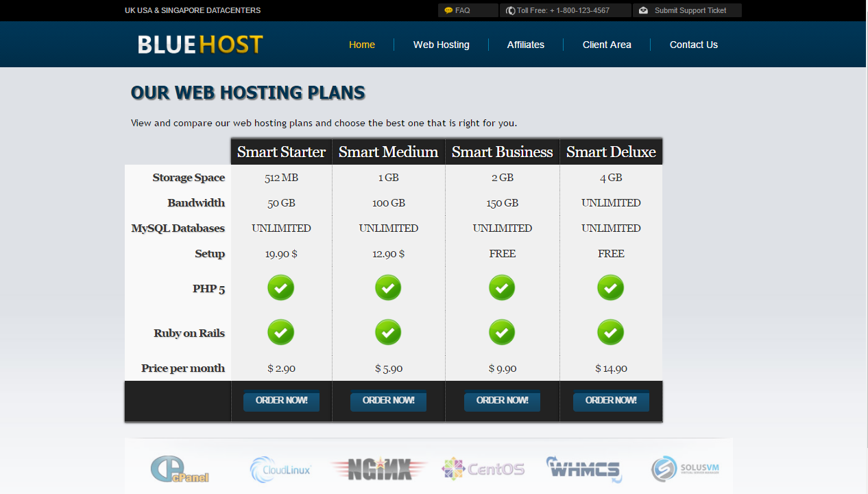Click PHP 5 checkmark for Smart Starter

pos(280,288)
